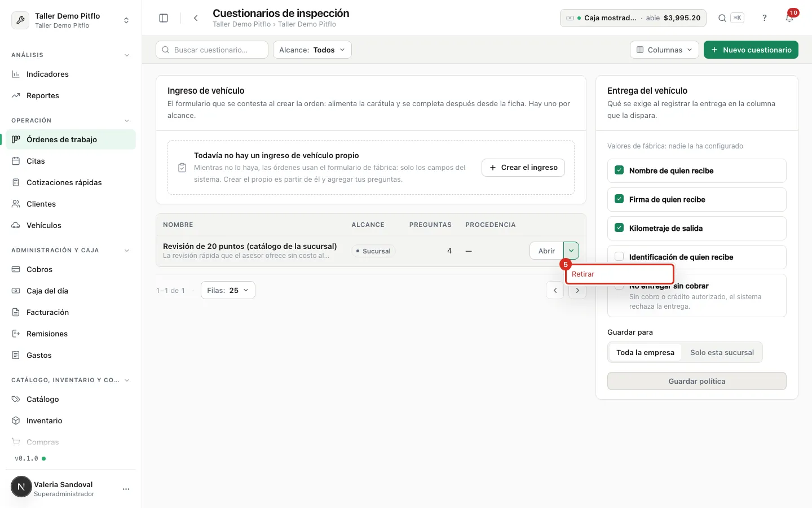Viewport: 812px width, 508px height.
Task: Open Remisiones section
Action: coord(70,334)
